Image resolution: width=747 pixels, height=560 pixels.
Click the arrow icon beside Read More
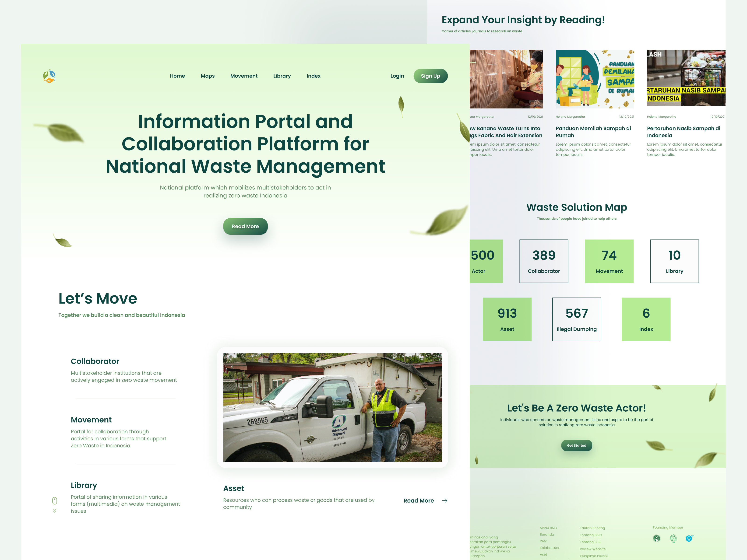pos(445,500)
